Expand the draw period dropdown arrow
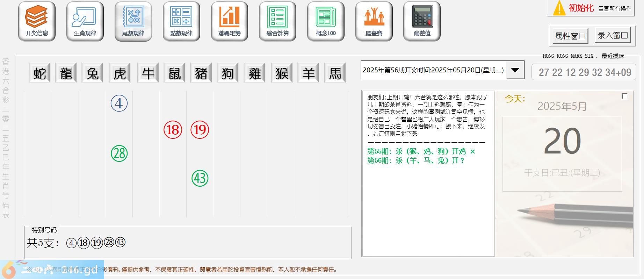 coord(515,70)
